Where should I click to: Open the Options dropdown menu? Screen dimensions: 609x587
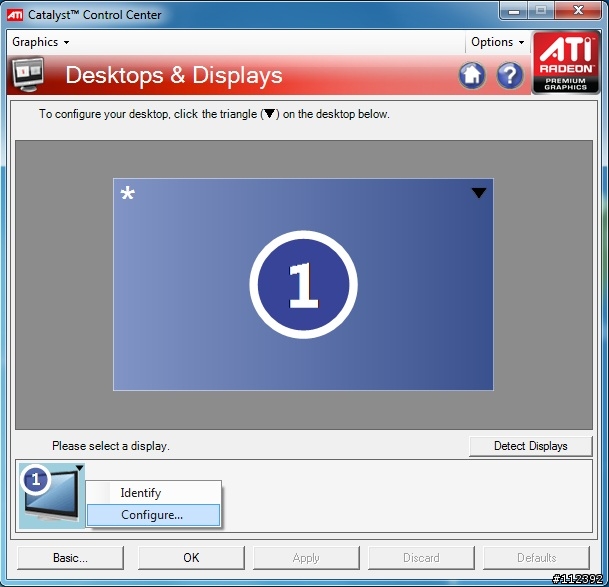pyautogui.click(x=497, y=42)
